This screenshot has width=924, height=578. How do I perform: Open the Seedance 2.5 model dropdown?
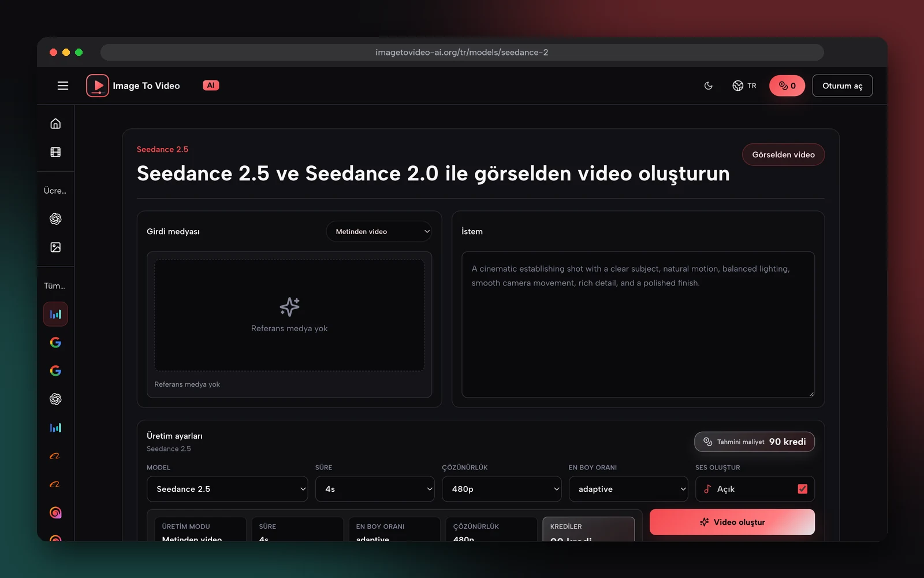pos(228,489)
